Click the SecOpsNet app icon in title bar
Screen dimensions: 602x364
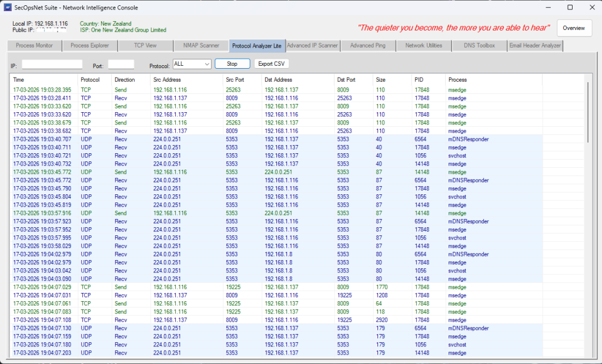click(8, 7)
